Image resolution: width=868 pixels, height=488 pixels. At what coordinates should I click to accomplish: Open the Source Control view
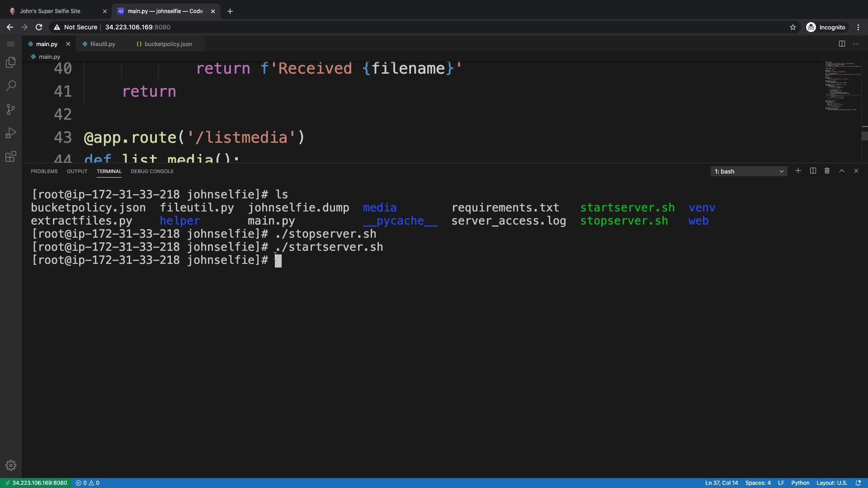pos(11,109)
